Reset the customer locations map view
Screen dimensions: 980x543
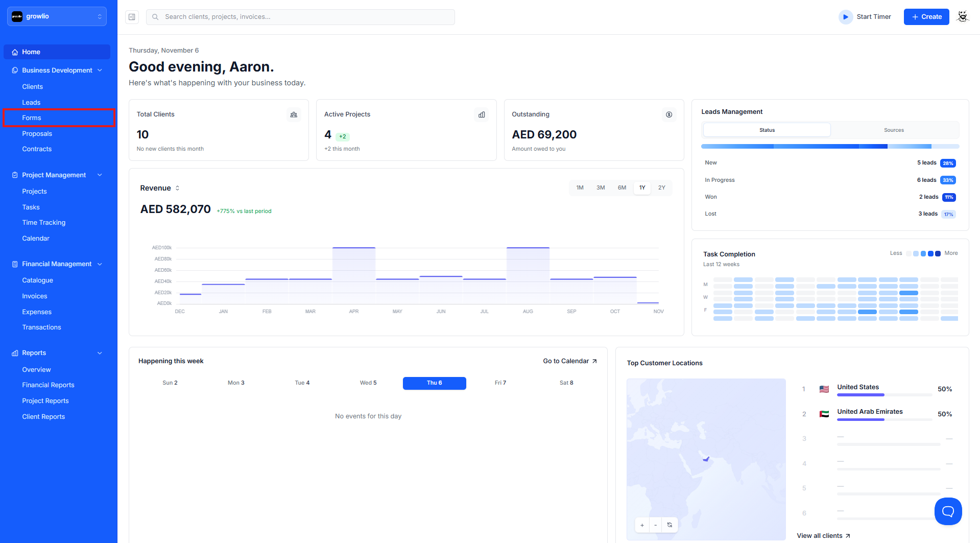pyautogui.click(x=670, y=525)
